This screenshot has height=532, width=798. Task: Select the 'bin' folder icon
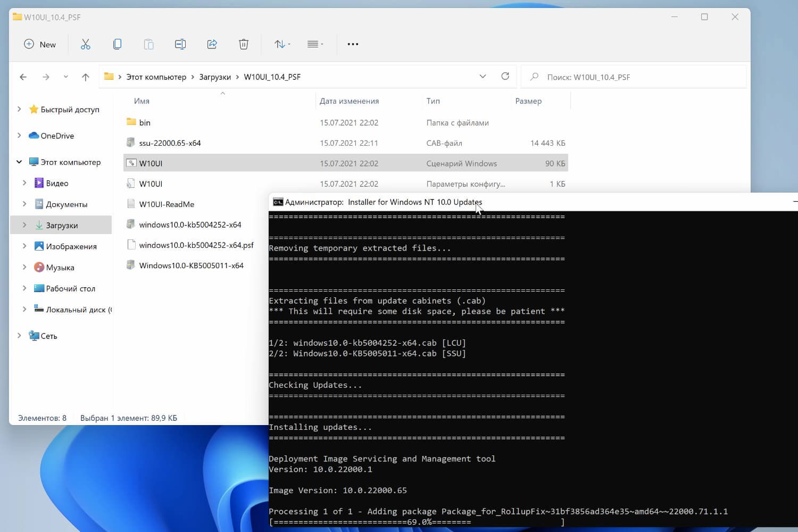tap(131, 122)
